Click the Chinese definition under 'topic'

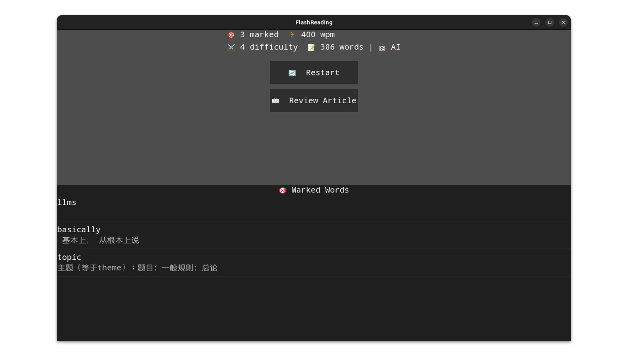pos(138,268)
